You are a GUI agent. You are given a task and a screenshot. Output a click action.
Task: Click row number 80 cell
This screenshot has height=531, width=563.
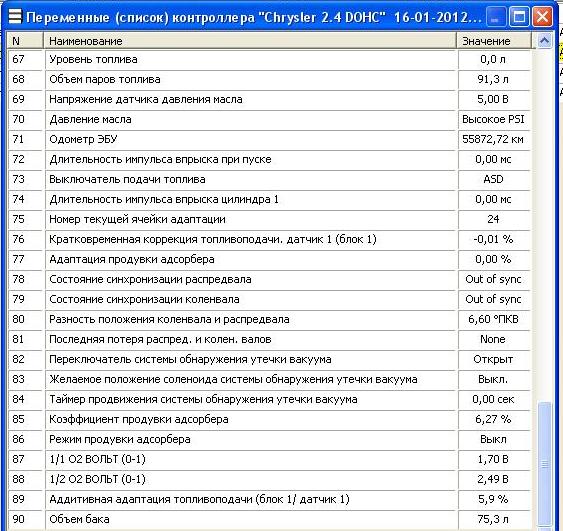pyautogui.click(x=25, y=319)
